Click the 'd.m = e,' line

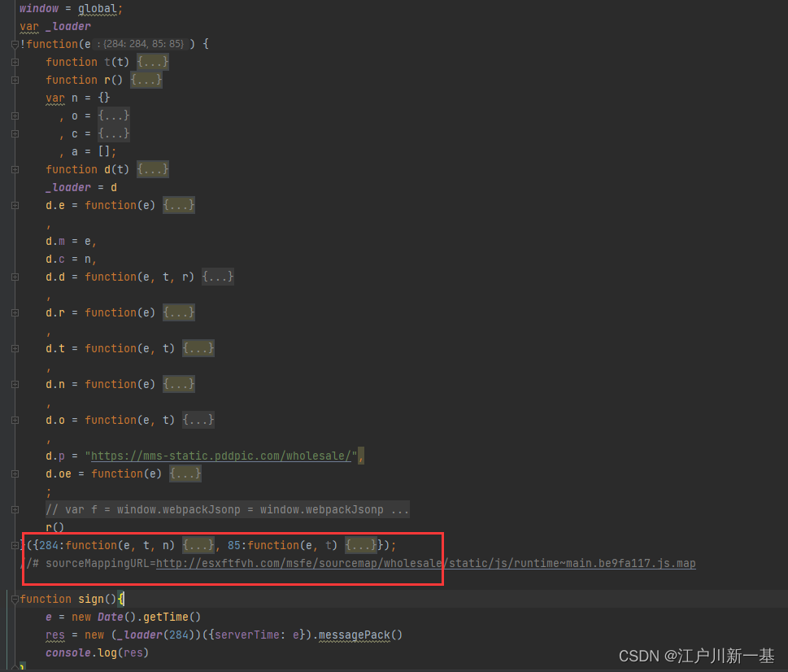pos(71,242)
